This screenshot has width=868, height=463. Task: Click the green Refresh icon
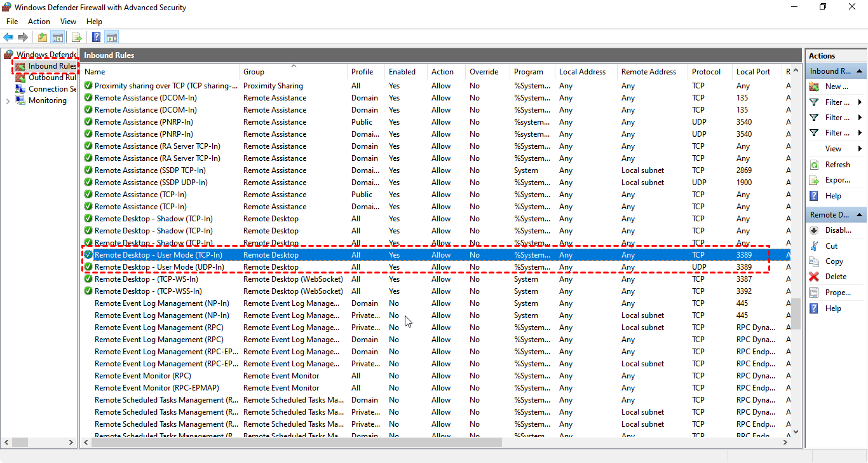coord(814,165)
